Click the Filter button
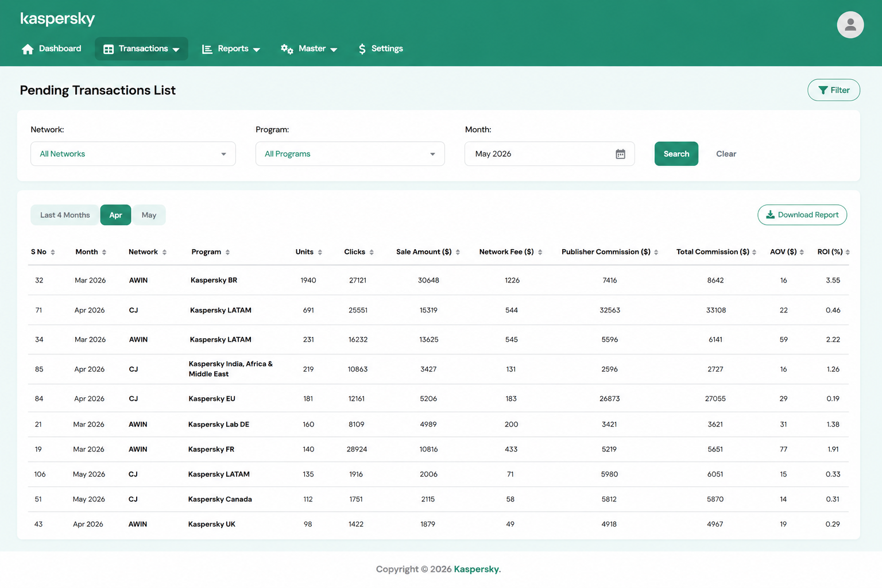The height and width of the screenshot is (588, 882). point(834,90)
